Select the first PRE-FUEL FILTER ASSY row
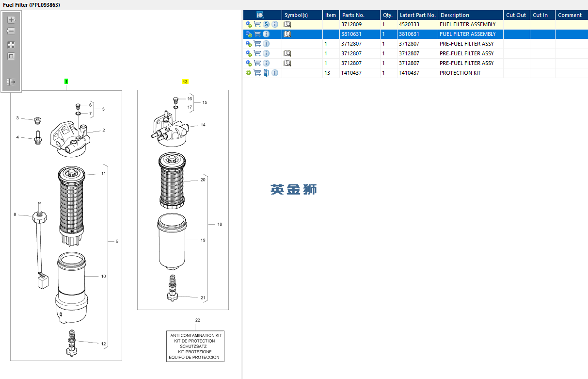588x379 pixels. 415,44
